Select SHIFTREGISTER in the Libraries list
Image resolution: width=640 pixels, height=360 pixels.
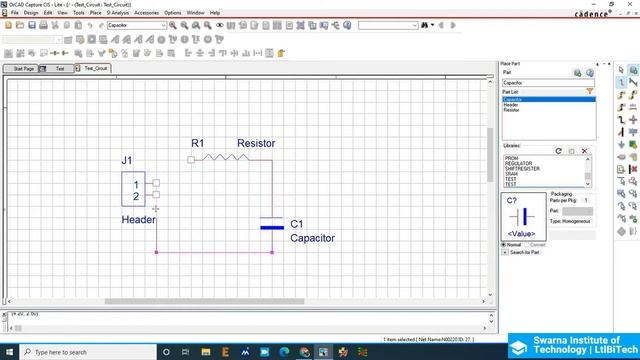[522, 169]
